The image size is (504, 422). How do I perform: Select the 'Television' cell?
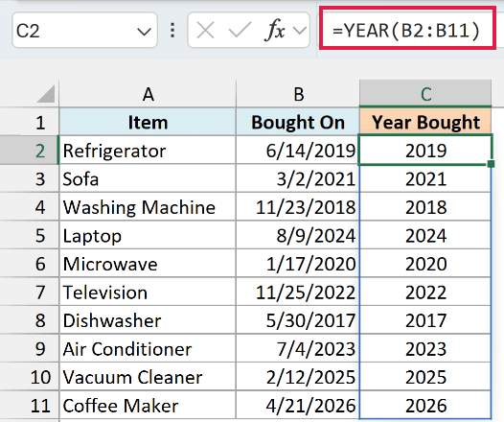(148, 293)
